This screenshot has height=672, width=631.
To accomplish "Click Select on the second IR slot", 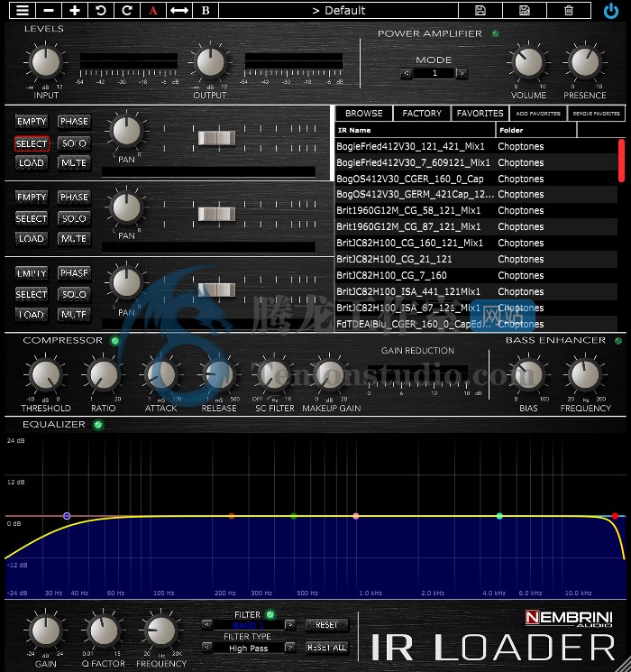I will 32,218.
